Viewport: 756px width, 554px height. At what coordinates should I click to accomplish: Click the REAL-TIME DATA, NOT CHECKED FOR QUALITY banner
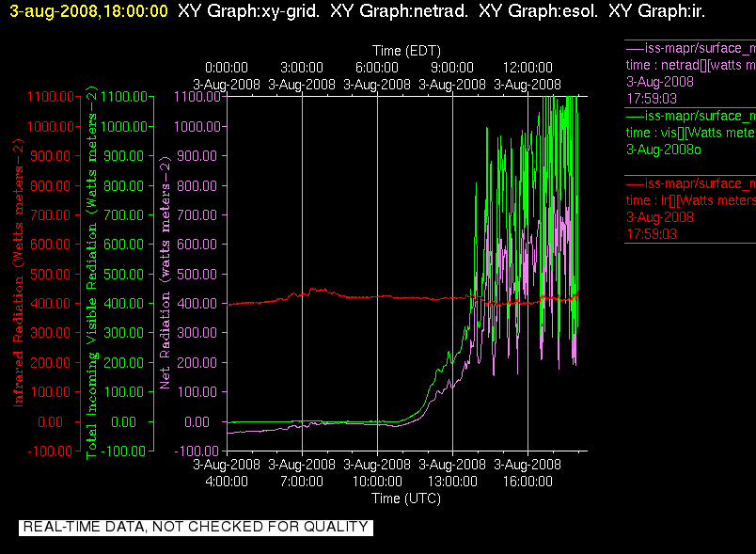click(x=196, y=527)
